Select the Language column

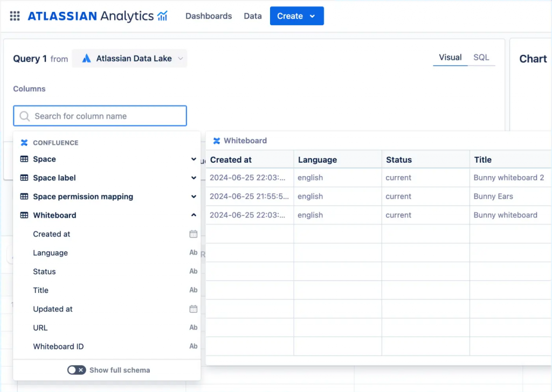[x=107, y=253]
